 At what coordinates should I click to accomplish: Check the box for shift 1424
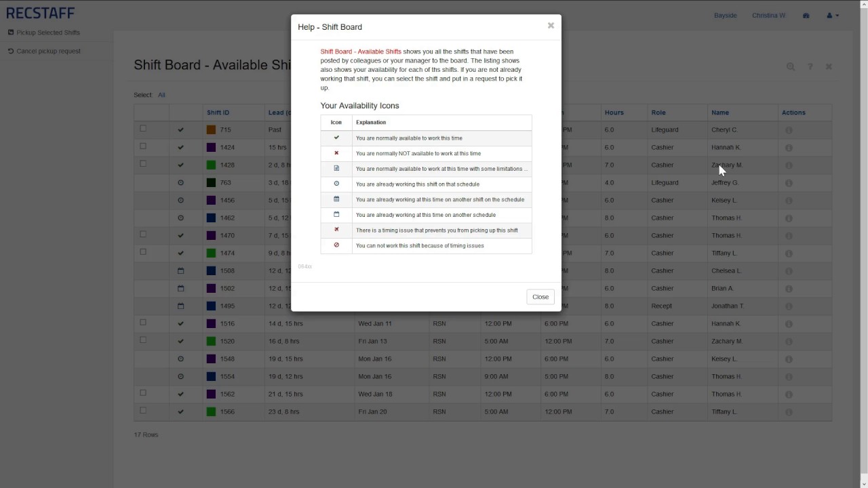(x=143, y=146)
